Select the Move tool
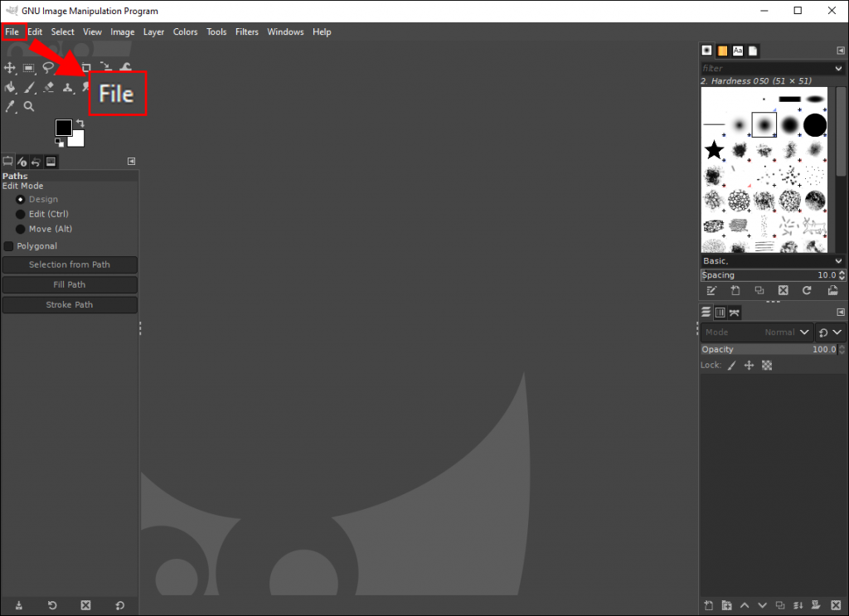The image size is (849, 616). (x=10, y=67)
